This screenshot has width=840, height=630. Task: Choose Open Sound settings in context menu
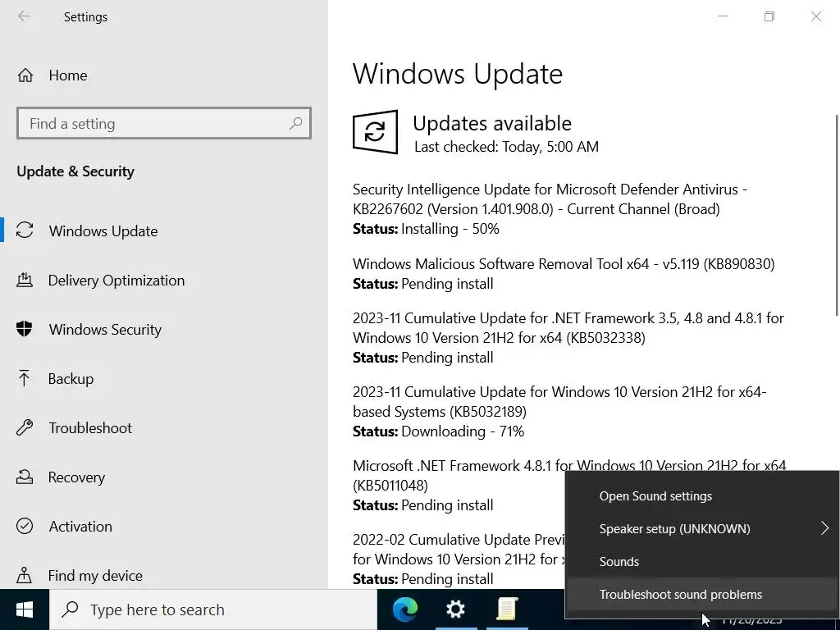pos(702,496)
